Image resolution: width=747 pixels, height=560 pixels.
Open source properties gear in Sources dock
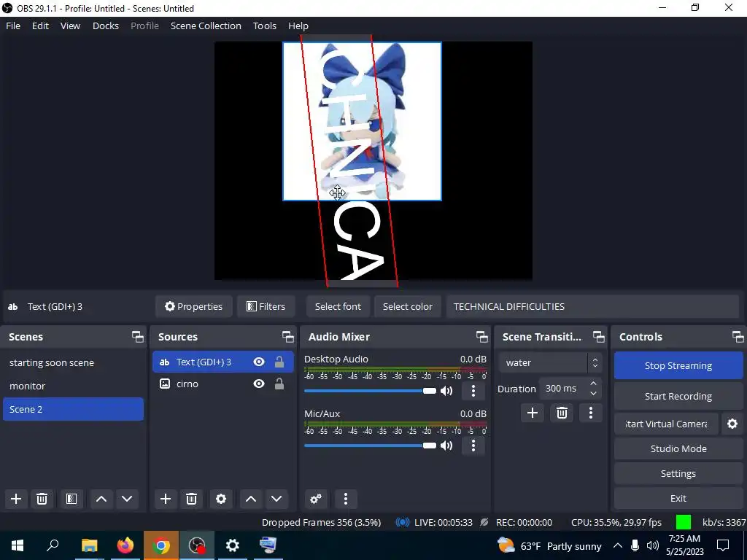point(221,499)
